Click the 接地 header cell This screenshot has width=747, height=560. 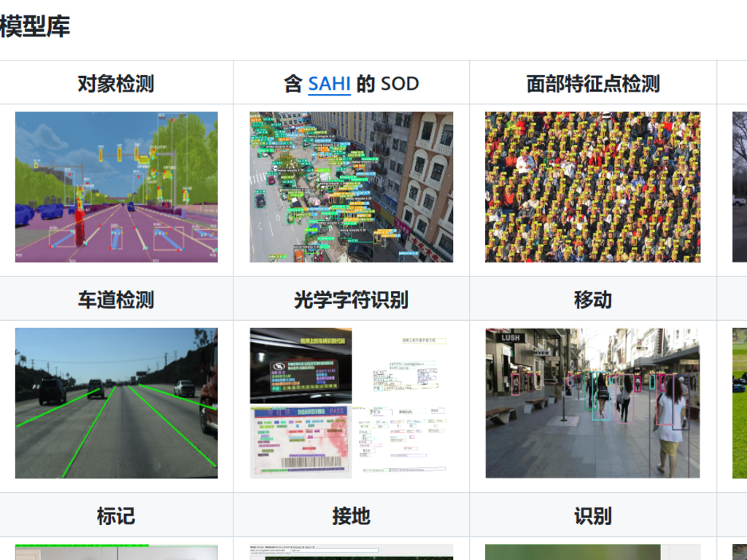(351, 516)
